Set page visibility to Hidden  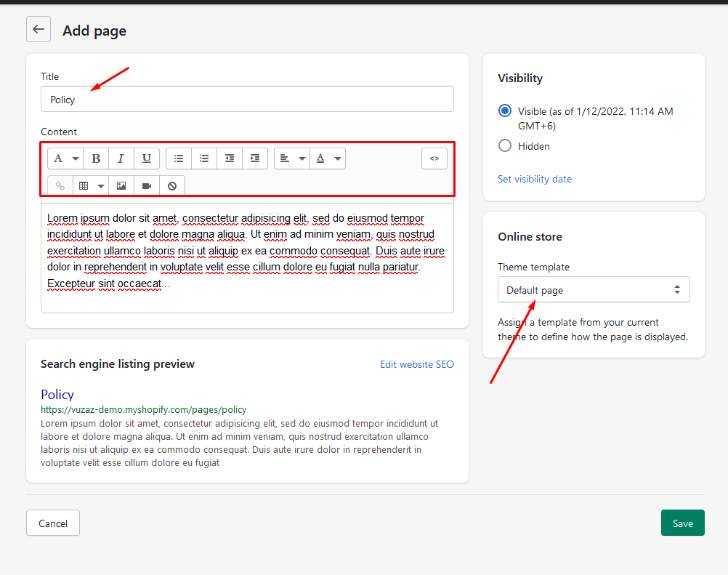pyautogui.click(x=505, y=146)
